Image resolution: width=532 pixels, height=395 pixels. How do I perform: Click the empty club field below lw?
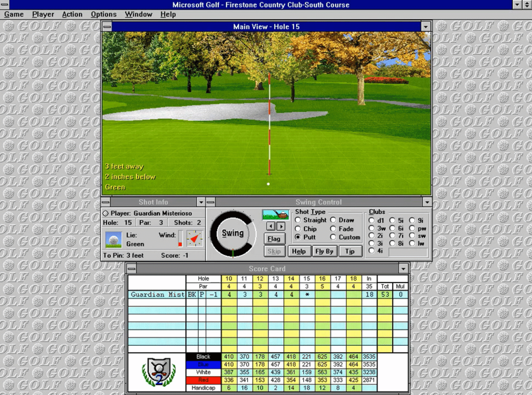point(408,252)
